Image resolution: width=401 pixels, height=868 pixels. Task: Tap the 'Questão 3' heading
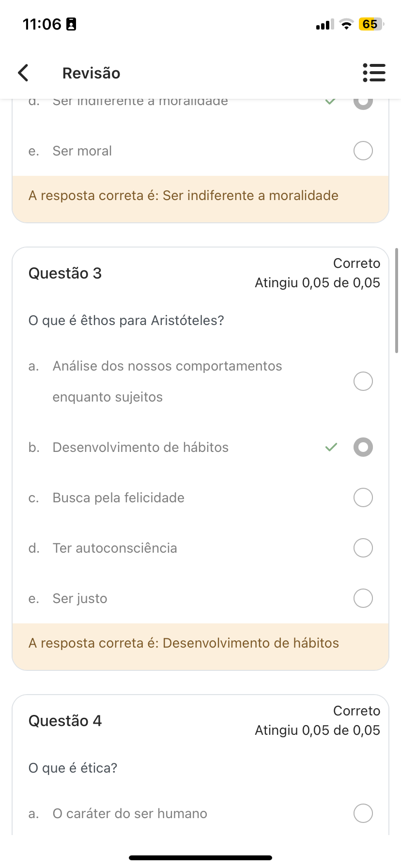65,273
